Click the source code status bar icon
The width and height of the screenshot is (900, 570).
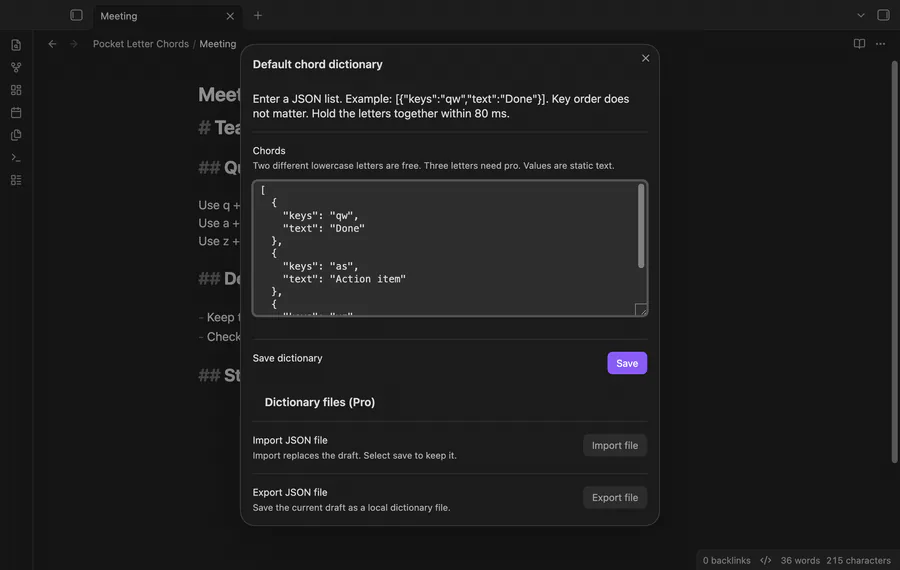766,560
